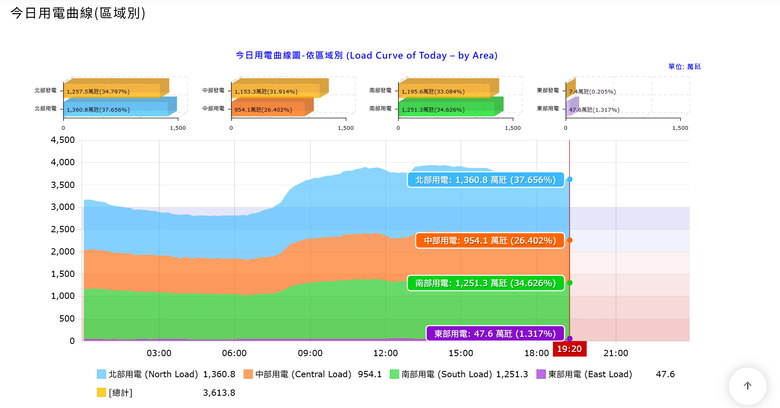Click the chart title 今日用電曲線圖-依區域別
The image size is (780, 408).
coord(366,55)
